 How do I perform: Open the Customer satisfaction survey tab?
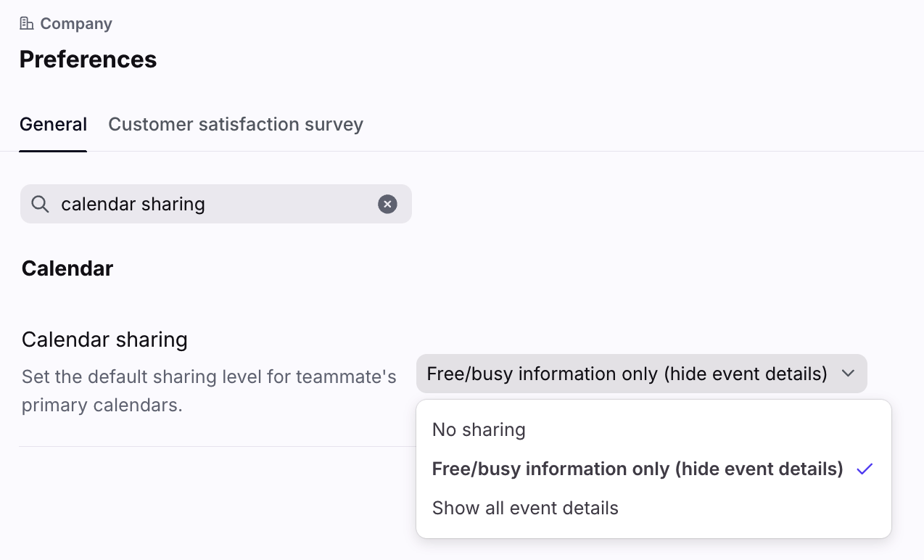pyautogui.click(x=236, y=125)
